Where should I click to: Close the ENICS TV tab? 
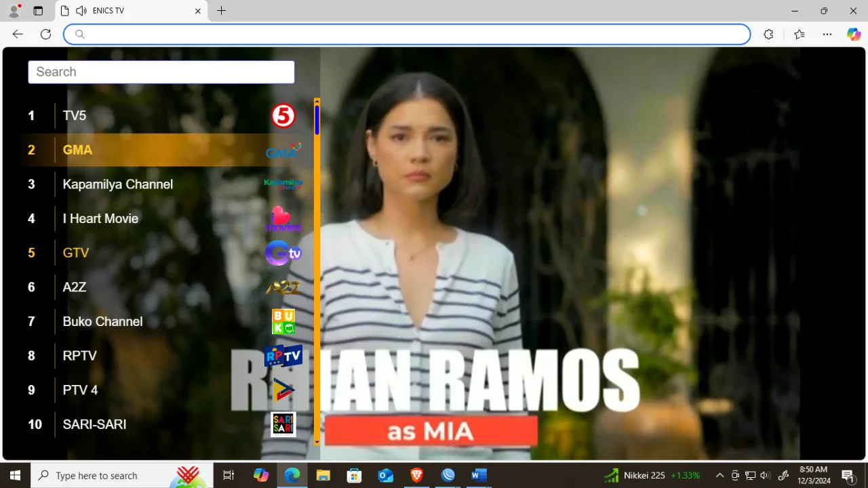point(198,11)
